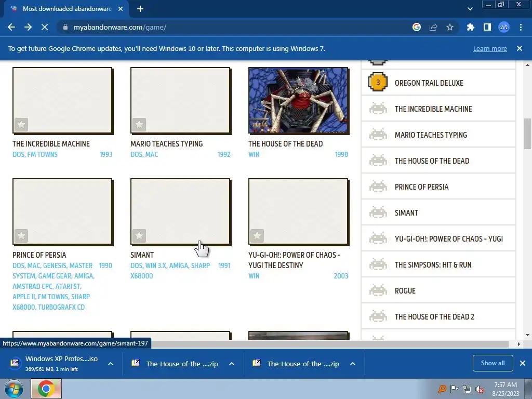Close the downloads shelf
The image size is (532, 399).
tap(523, 363)
